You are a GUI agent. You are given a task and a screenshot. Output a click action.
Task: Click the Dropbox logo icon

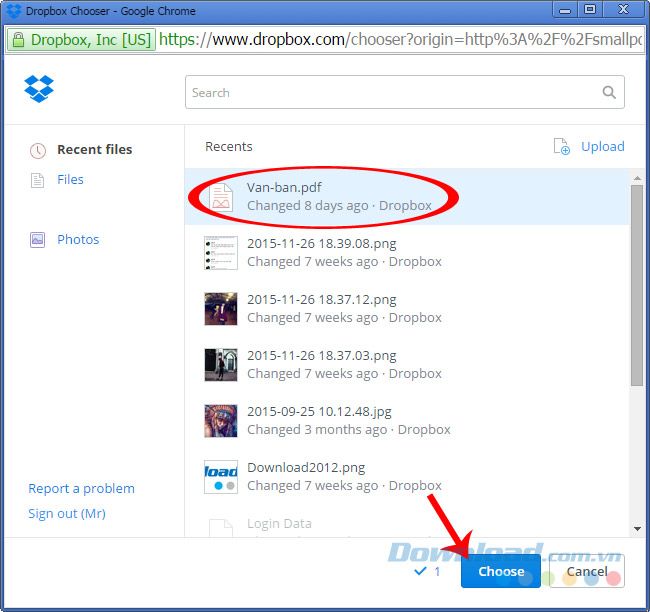tap(39, 89)
